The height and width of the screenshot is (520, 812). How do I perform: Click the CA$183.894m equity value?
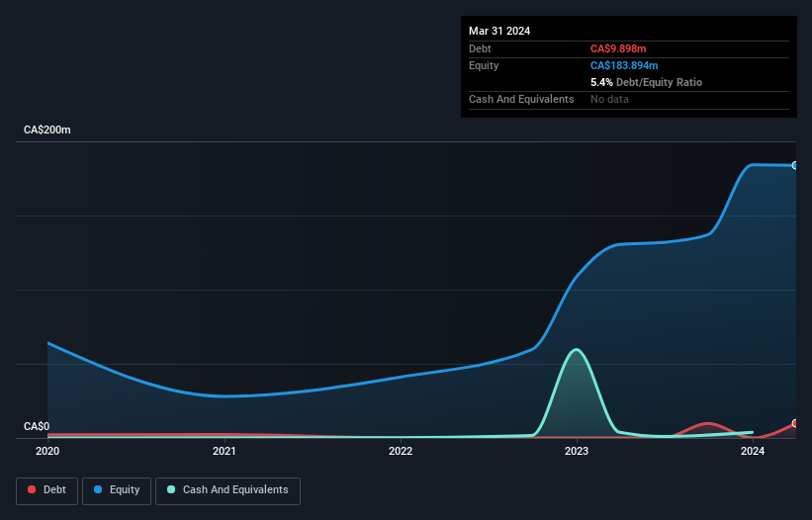(624, 65)
